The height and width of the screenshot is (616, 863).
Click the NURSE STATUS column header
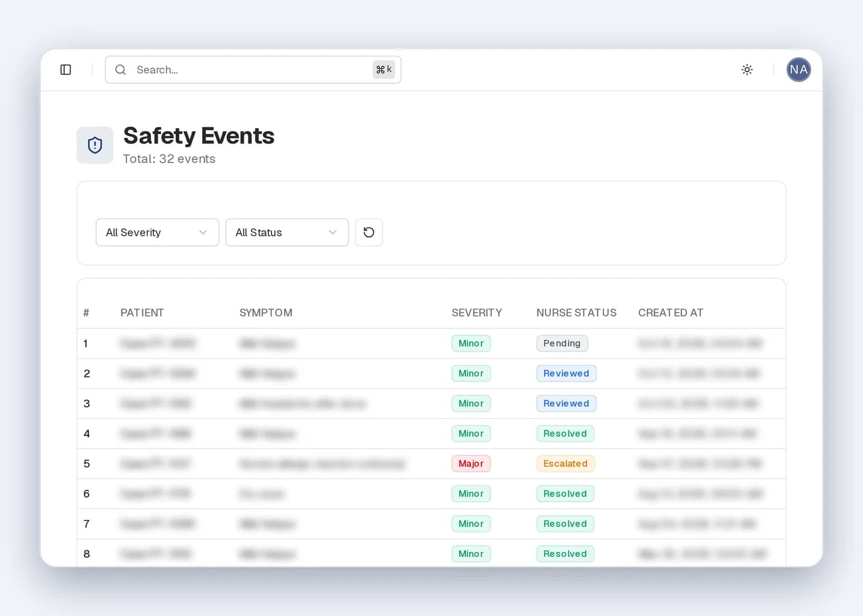pyautogui.click(x=576, y=313)
